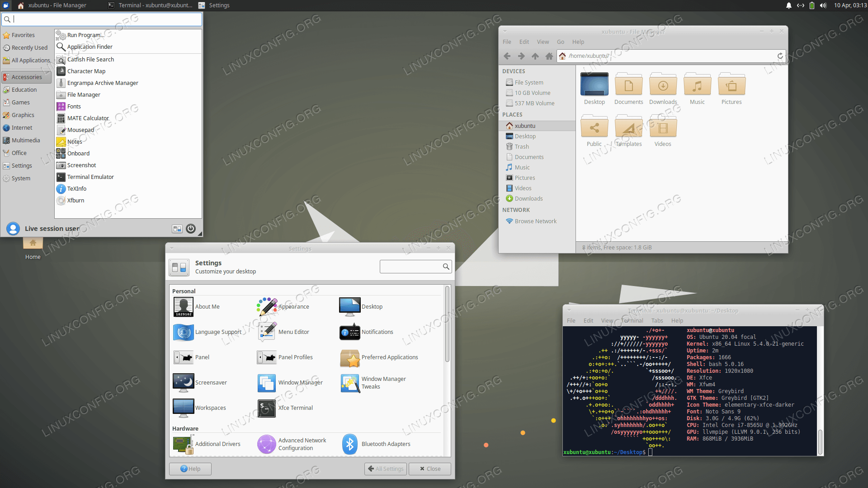The image size is (868, 488).
Task: Click the volume icon in top panel
Action: 823,5
